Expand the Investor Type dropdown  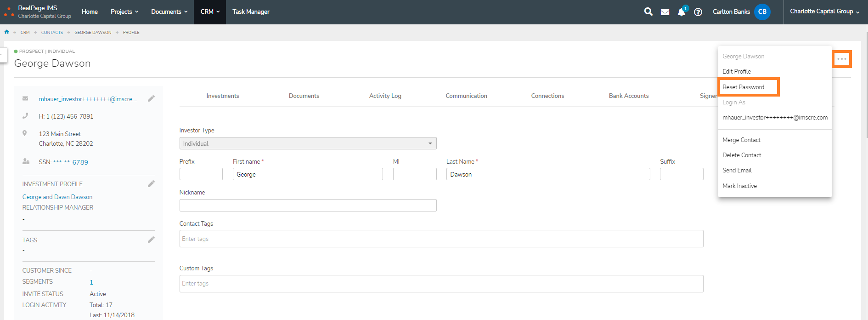click(308, 143)
